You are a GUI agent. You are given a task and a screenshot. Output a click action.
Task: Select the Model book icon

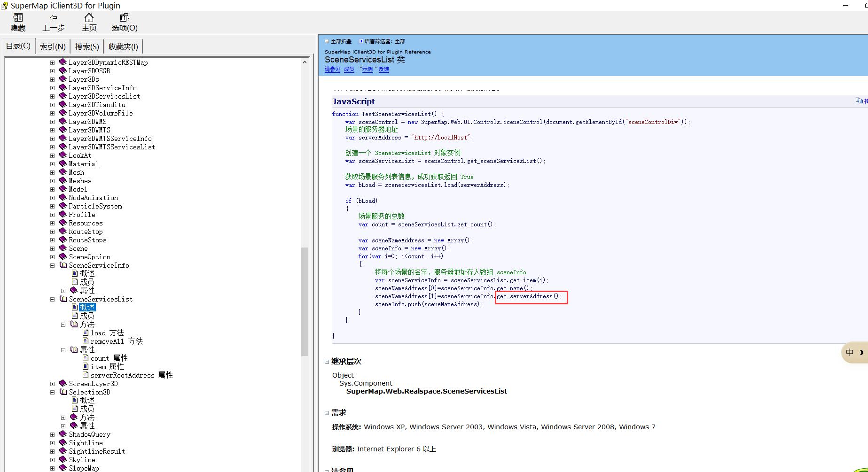pyautogui.click(x=63, y=189)
